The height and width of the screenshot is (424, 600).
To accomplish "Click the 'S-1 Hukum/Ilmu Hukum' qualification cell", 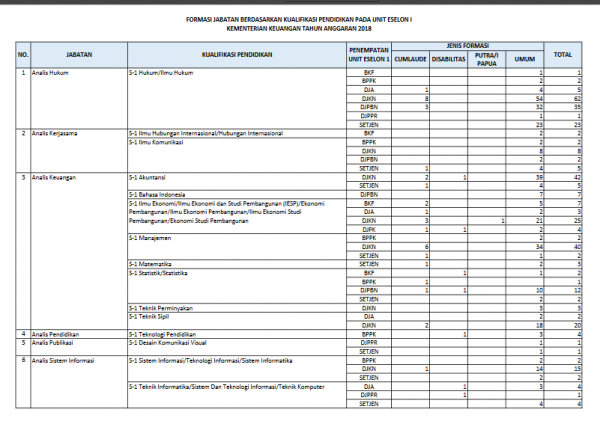I will [237, 98].
